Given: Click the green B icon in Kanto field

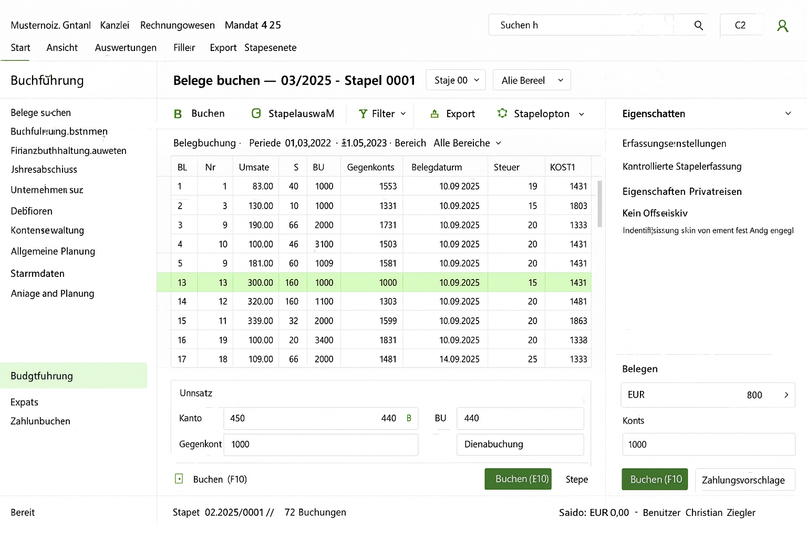Looking at the screenshot, I should click(x=408, y=418).
